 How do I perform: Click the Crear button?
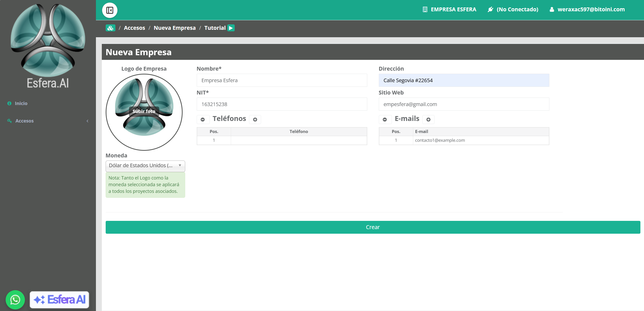click(373, 227)
